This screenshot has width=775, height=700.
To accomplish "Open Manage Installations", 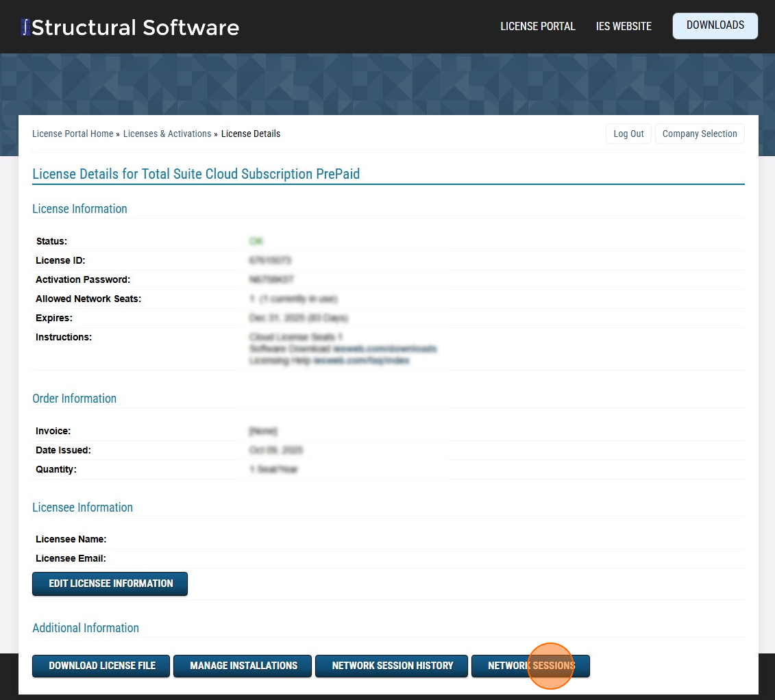I will click(x=243, y=666).
